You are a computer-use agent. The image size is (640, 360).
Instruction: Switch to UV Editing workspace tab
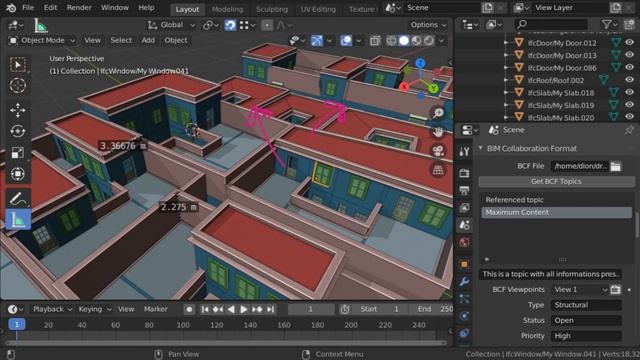point(318,9)
